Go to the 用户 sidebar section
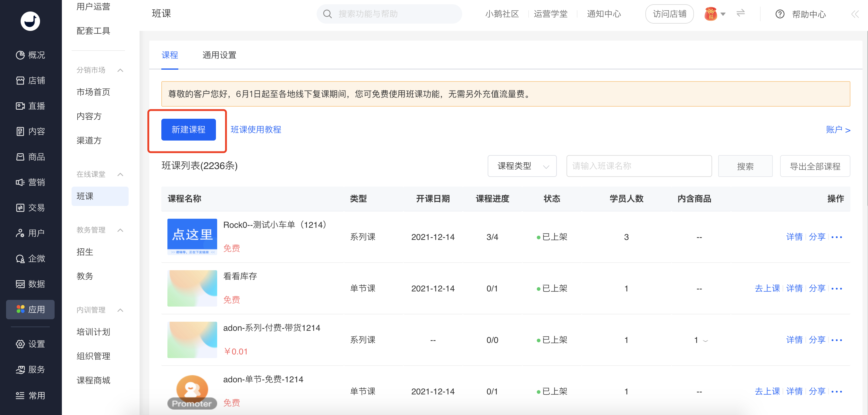Viewport: 868px width, 415px height. click(x=30, y=233)
